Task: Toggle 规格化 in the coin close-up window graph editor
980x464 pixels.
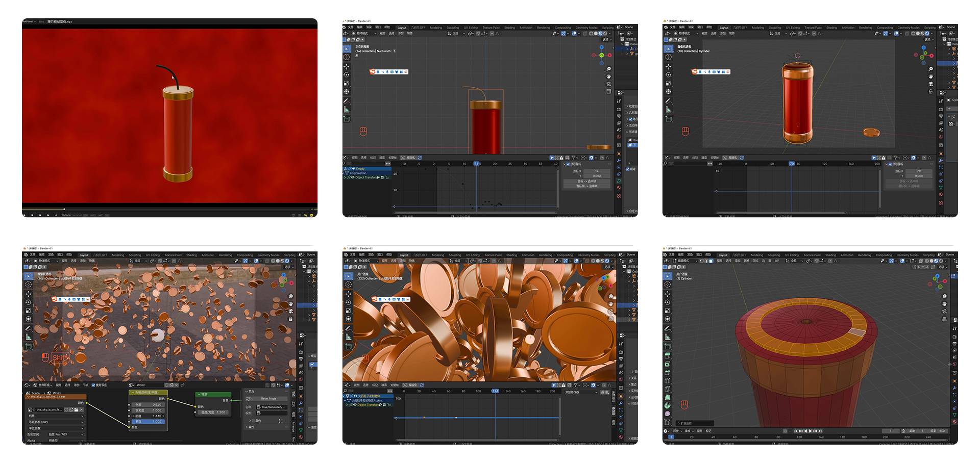Action: (x=410, y=385)
